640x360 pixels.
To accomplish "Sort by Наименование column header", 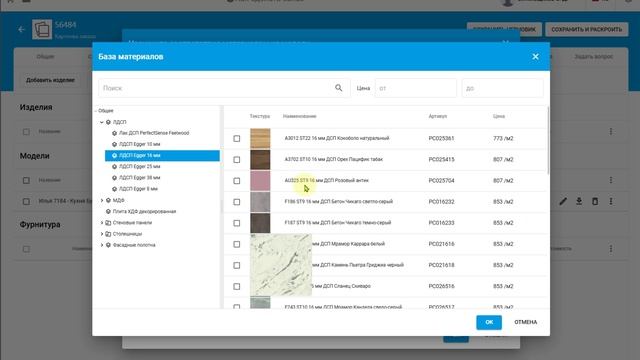I will point(300,116).
